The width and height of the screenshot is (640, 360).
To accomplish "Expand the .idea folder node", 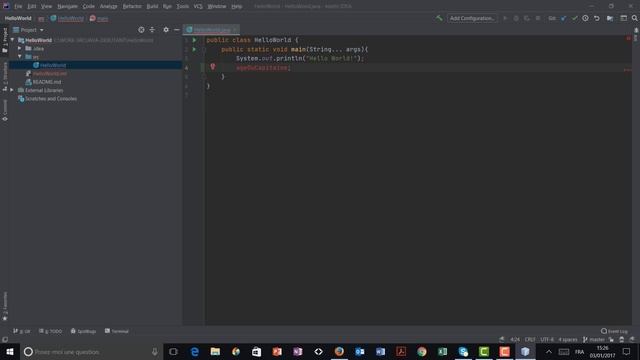I will coord(20,48).
